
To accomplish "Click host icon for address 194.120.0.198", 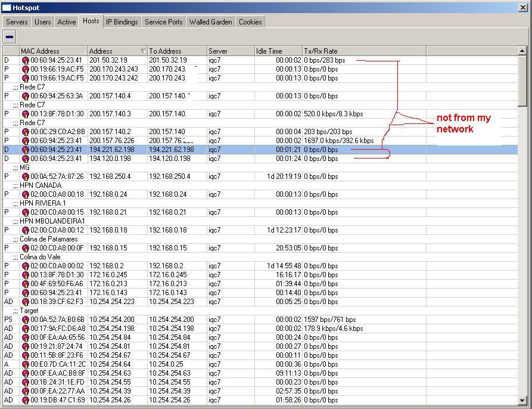I will coord(26,159).
